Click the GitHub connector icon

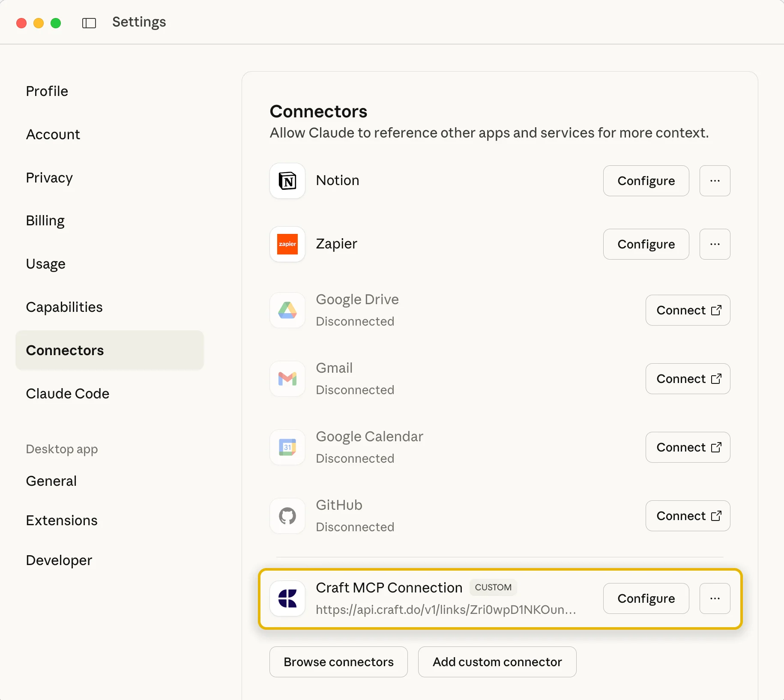287,516
